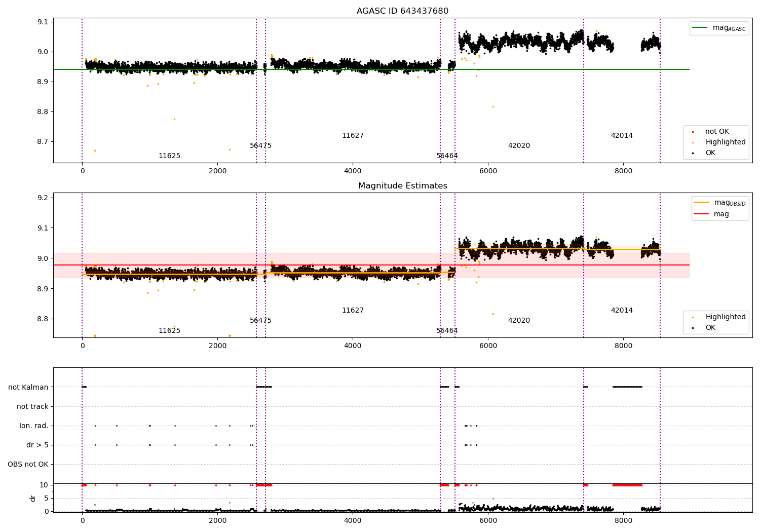Click the '8000' x-axis tick in bottom plot
The height and width of the screenshot is (532, 760).
(623, 520)
